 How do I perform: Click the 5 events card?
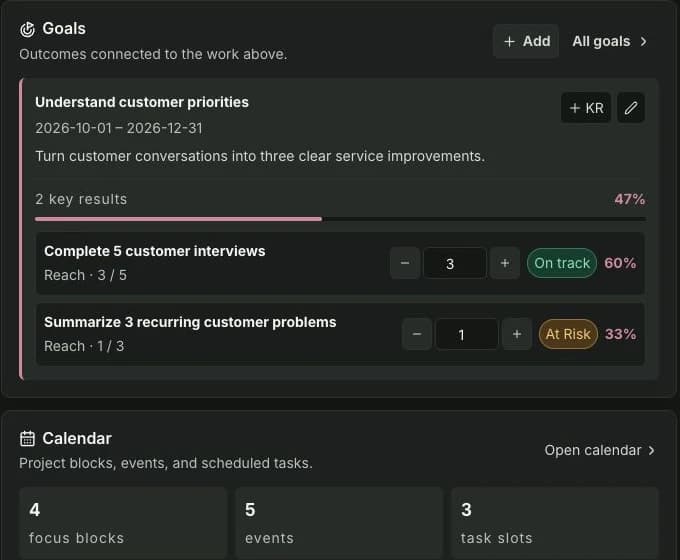(339, 523)
